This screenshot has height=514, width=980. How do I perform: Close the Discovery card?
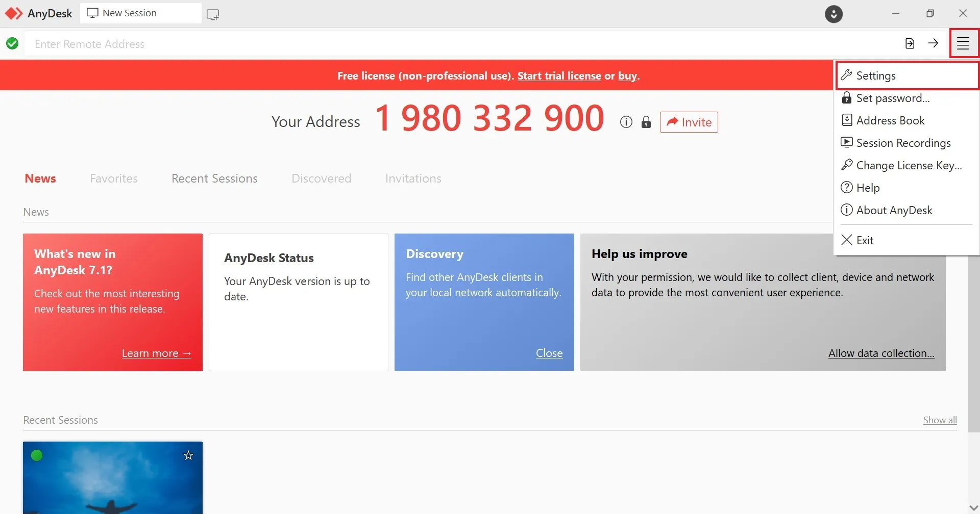click(x=549, y=352)
